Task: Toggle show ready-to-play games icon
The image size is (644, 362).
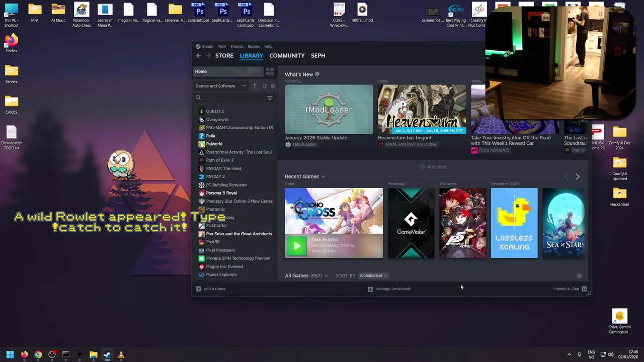Action: coord(273,86)
